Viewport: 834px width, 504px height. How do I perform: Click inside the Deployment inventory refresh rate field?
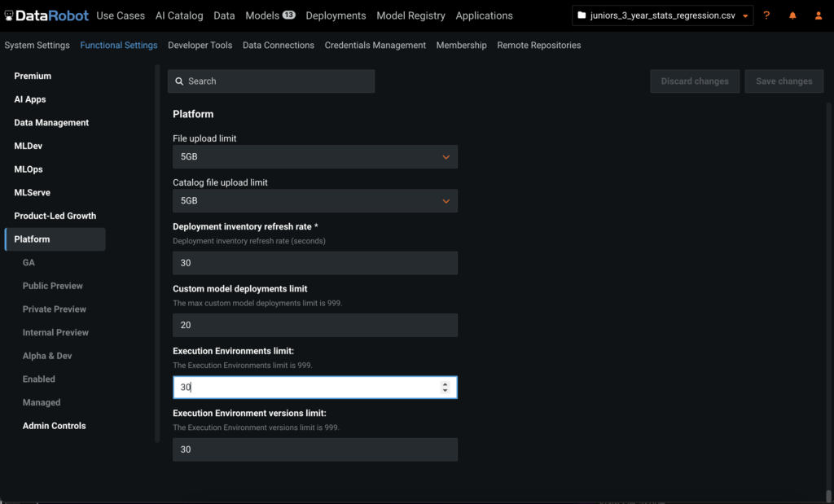(x=314, y=262)
